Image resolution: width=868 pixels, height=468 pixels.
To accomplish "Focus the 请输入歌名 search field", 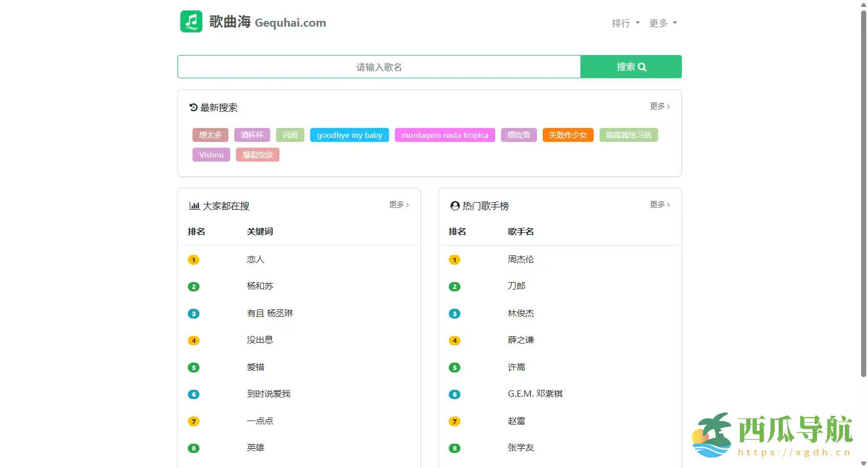I will coord(379,67).
